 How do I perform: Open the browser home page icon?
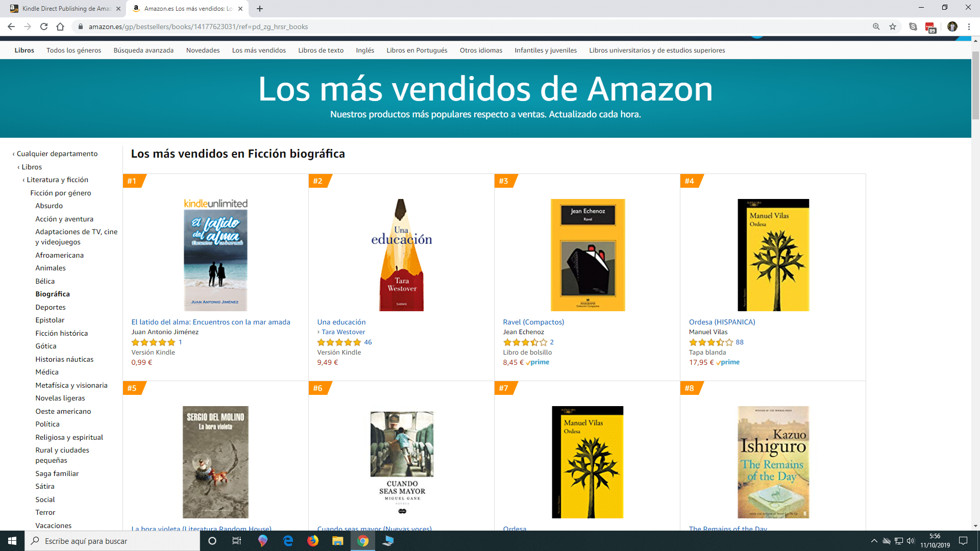tap(60, 27)
